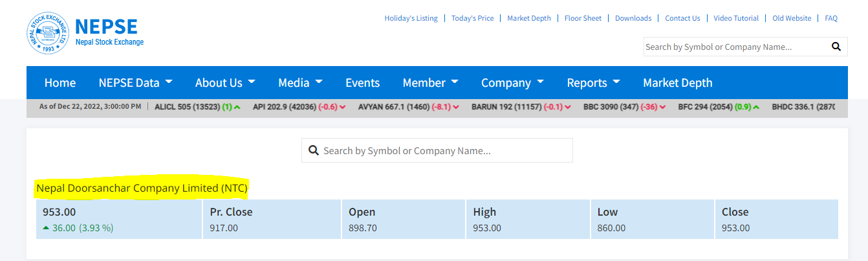The height and width of the screenshot is (261, 868).
Task: Click the API 202.9 ticker entry
Action: click(299, 107)
